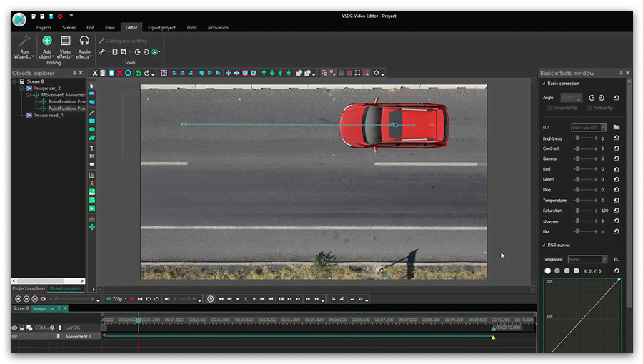Click the scissors cut icon
Screen dimensions: 643x364
click(94, 73)
